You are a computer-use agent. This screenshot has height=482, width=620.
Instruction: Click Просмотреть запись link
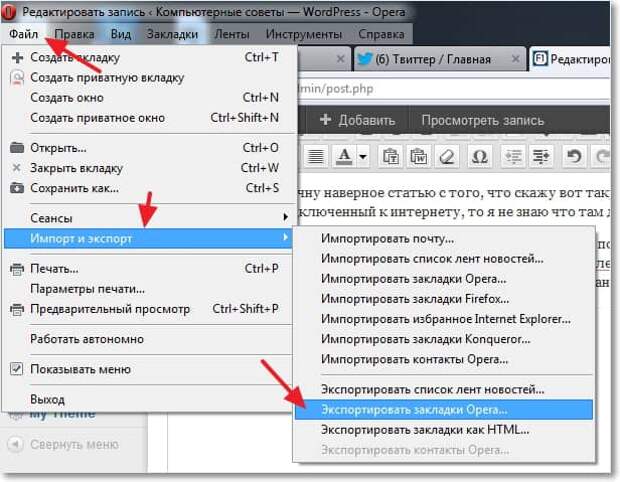pyautogui.click(x=482, y=120)
